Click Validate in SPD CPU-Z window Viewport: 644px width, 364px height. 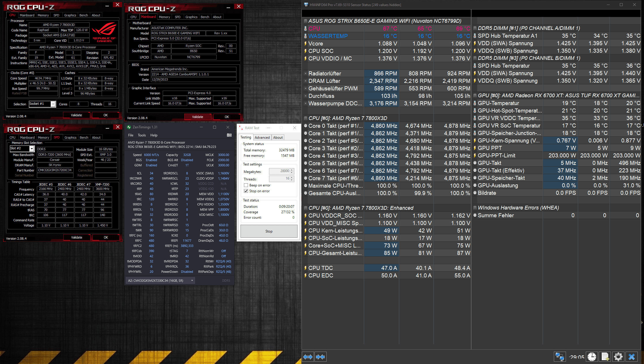(77, 237)
